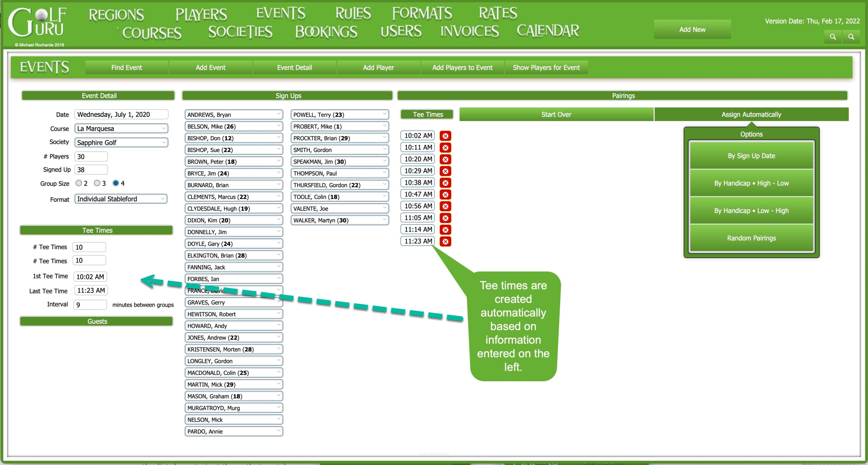Open the ANDREWS, Bryan sign-up dropdown

point(234,115)
